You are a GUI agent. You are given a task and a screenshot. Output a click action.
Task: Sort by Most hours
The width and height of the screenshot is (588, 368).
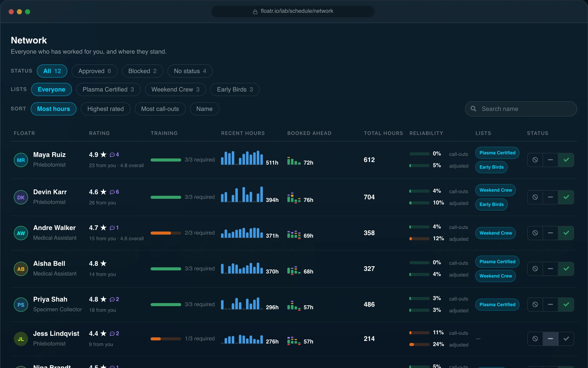pyautogui.click(x=53, y=109)
